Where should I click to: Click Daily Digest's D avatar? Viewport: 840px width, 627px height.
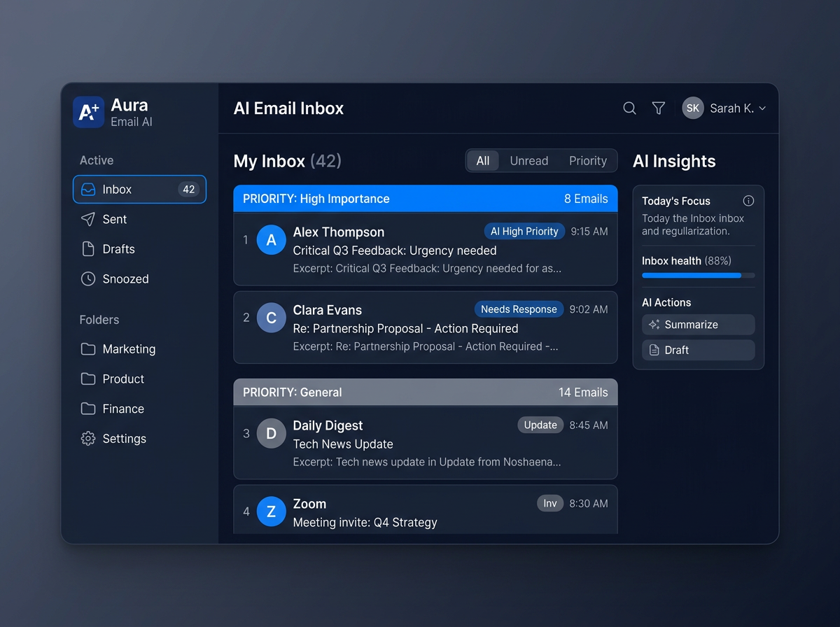(x=272, y=433)
